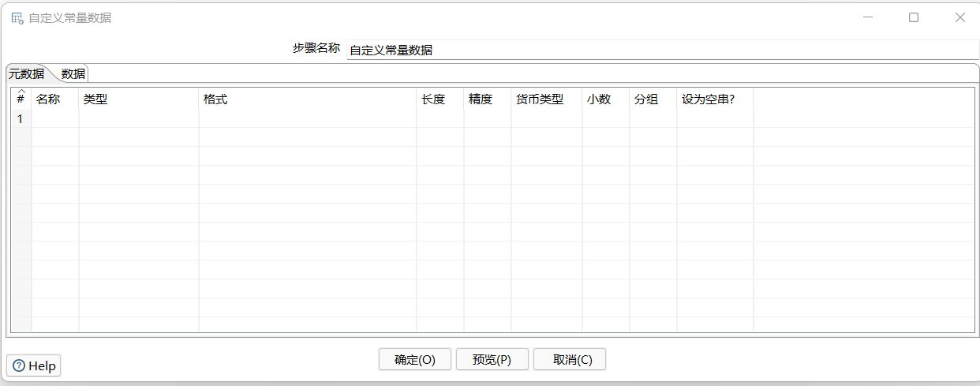
Task: Click the 小数 column header
Action: point(606,99)
